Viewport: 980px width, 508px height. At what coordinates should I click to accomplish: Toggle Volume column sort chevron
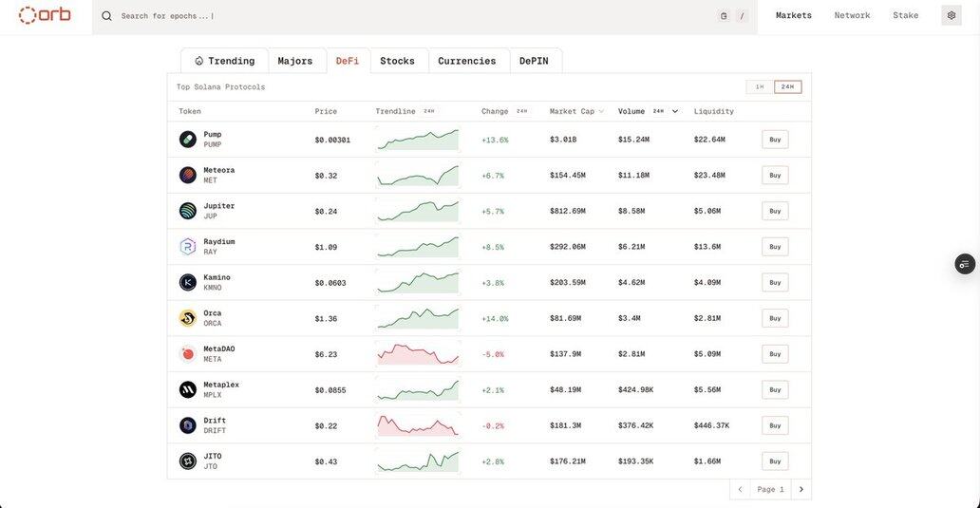click(675, 111)
